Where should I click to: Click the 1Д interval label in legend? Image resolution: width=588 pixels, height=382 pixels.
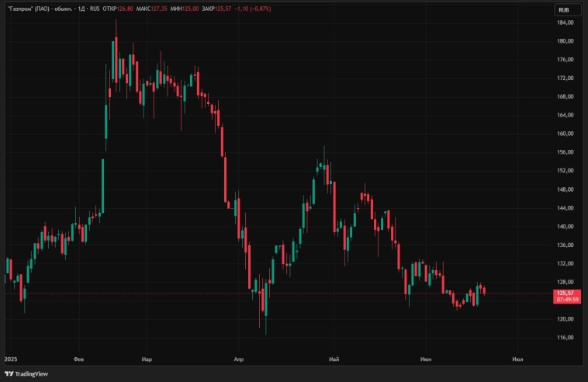tap(81, 9)
